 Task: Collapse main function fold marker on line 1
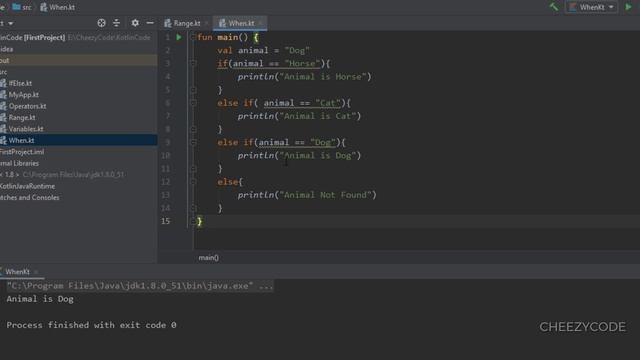pos(193,37)
